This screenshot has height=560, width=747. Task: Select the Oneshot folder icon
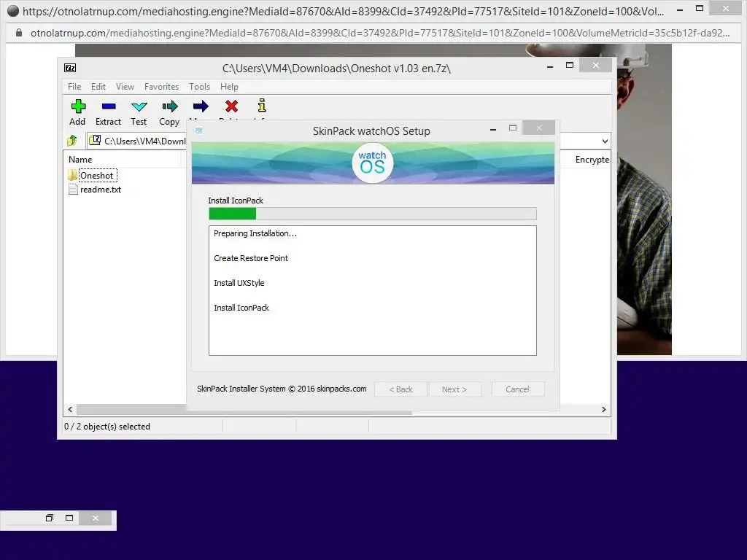pyautogui.click(x=72, y=175)
